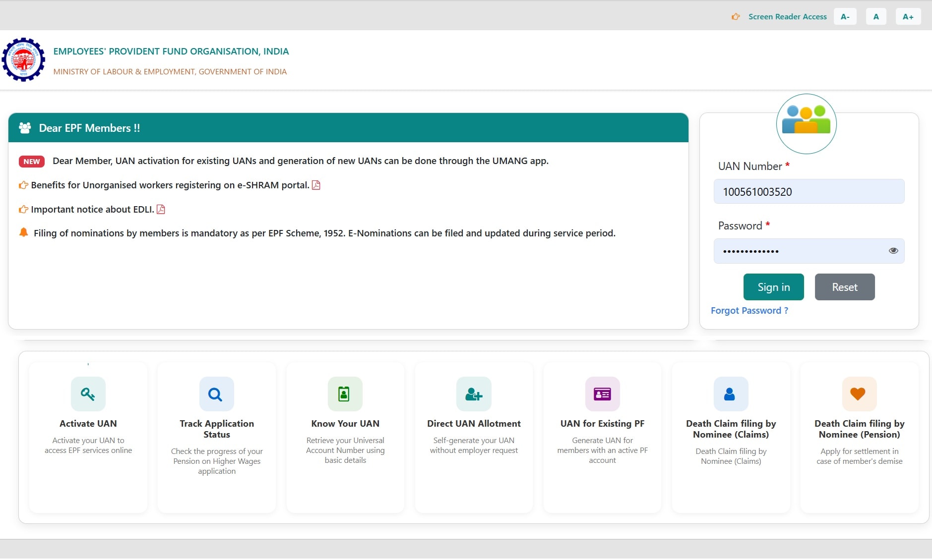This screenshot has height=560, width=932.
Task: Open Screen Reader Access link
Action: (788, 16)
